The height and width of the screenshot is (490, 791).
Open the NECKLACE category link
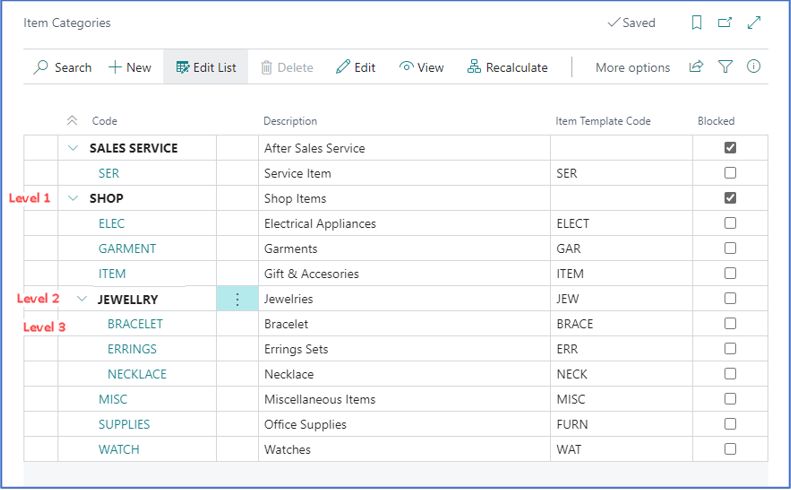tap(137, 374)
